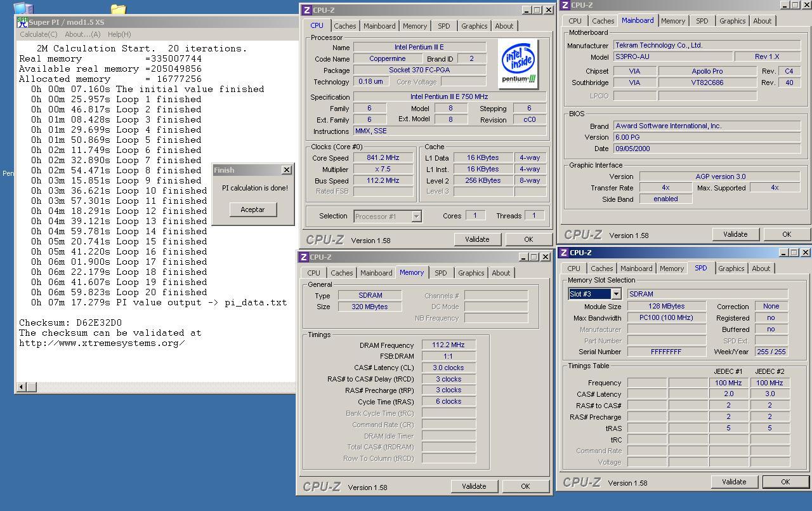
Task: Open the CPU tab in the Mainboard window
Action: (575, 21)
